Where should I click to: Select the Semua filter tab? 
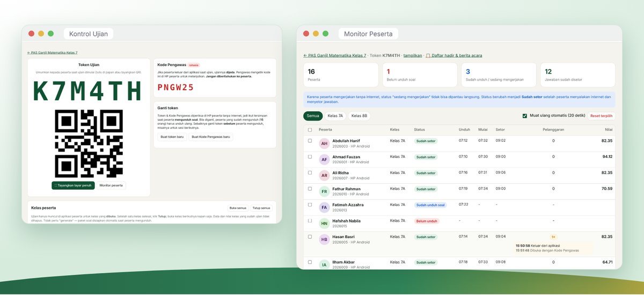313,116
